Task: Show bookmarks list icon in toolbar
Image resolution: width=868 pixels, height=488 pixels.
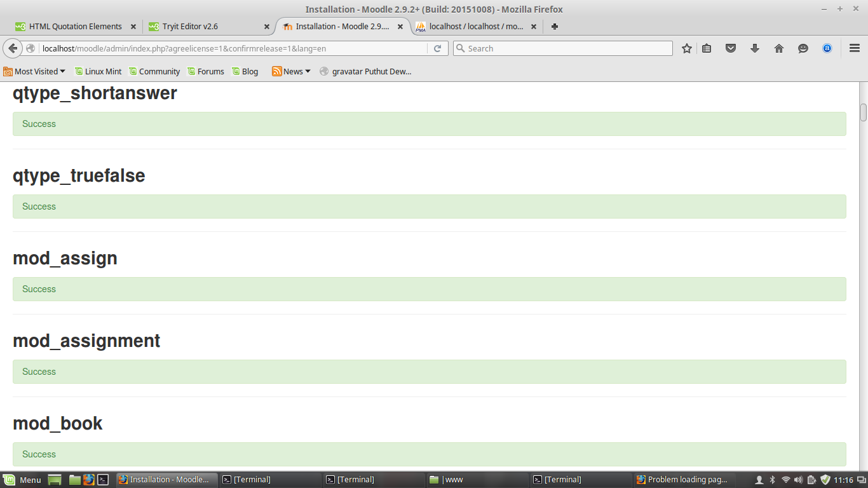Action: (707, 48)
